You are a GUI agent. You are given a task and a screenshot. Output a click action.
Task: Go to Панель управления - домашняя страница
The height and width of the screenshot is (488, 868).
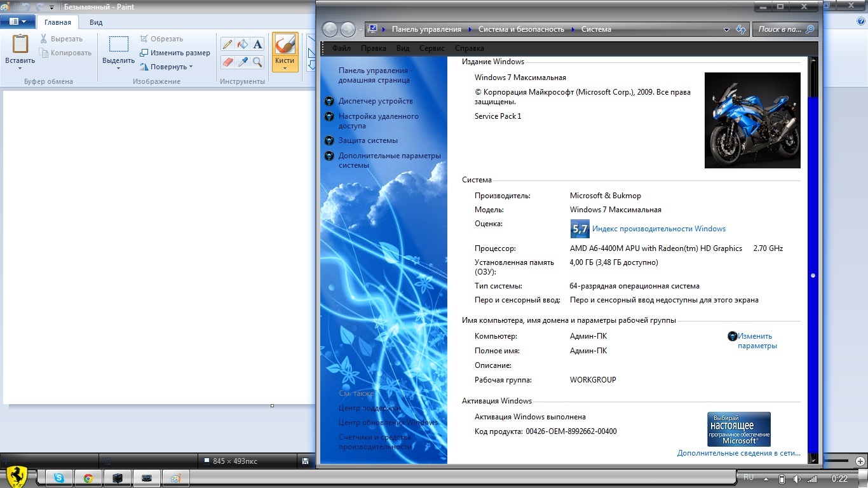[x=375, y=76]
